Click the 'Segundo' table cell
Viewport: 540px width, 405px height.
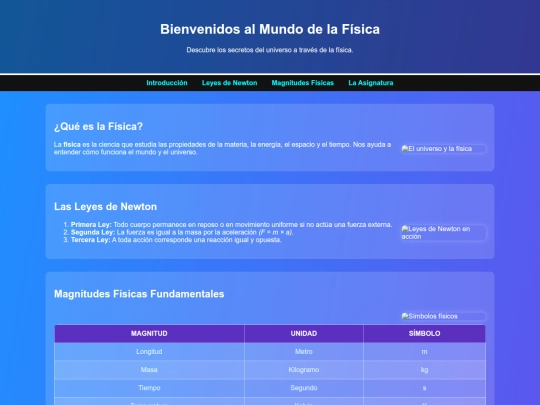tap(304, 388)
